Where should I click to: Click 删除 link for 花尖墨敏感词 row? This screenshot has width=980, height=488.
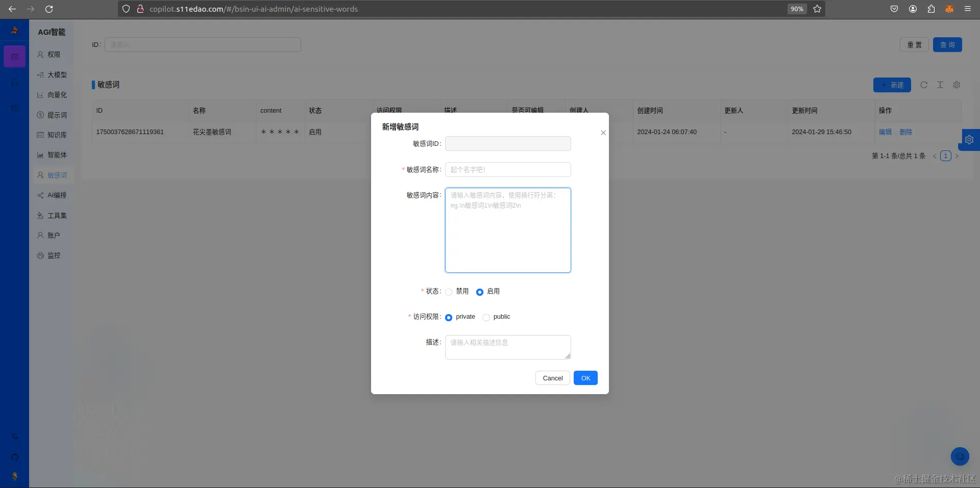(x=905, y=132)
